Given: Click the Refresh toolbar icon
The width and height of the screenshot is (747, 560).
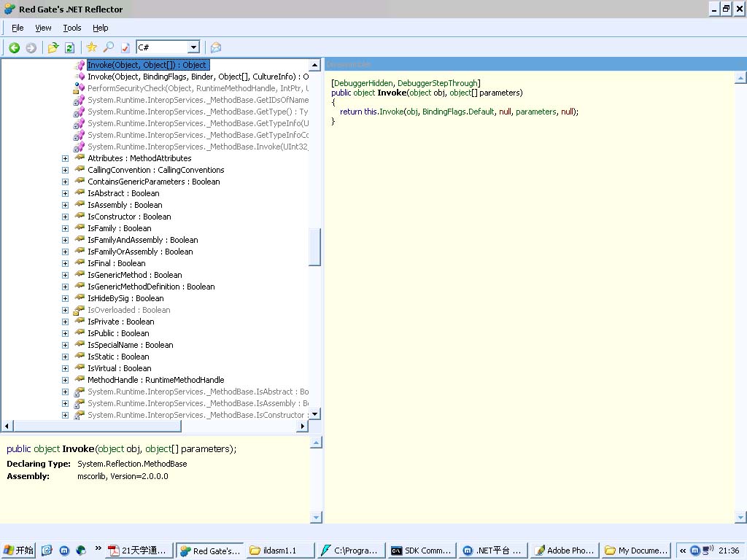Looking at the screenshot, I should [x=69, y=47].
